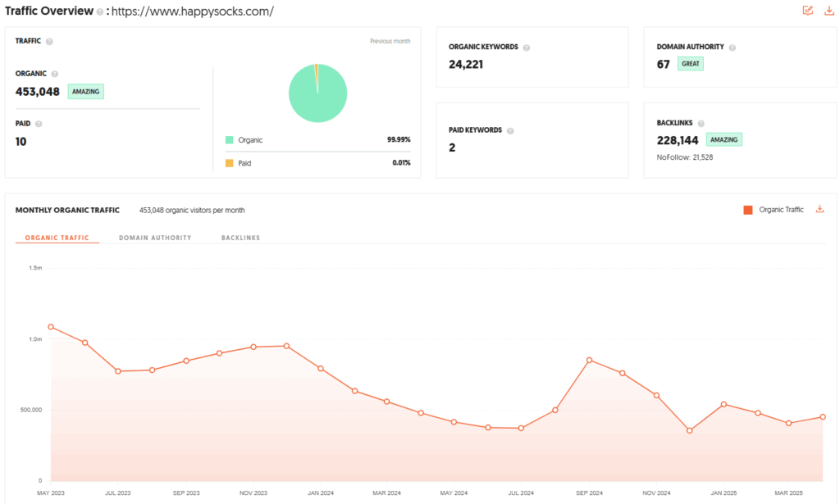Click the help icon beside PAID KEYWORDS
Screen dimensions: 840x504
[x=510, y=130]
